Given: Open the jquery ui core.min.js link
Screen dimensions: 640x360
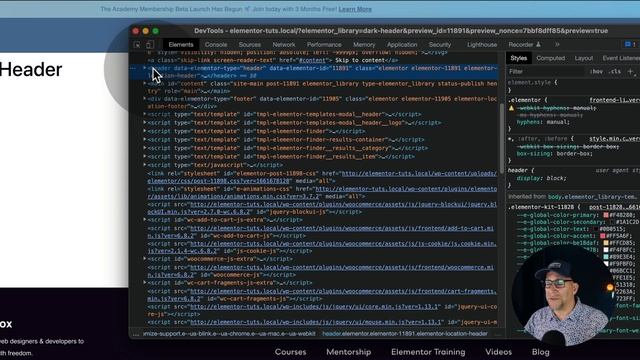Looking at the screenshot, I should [x=314, y=307].
